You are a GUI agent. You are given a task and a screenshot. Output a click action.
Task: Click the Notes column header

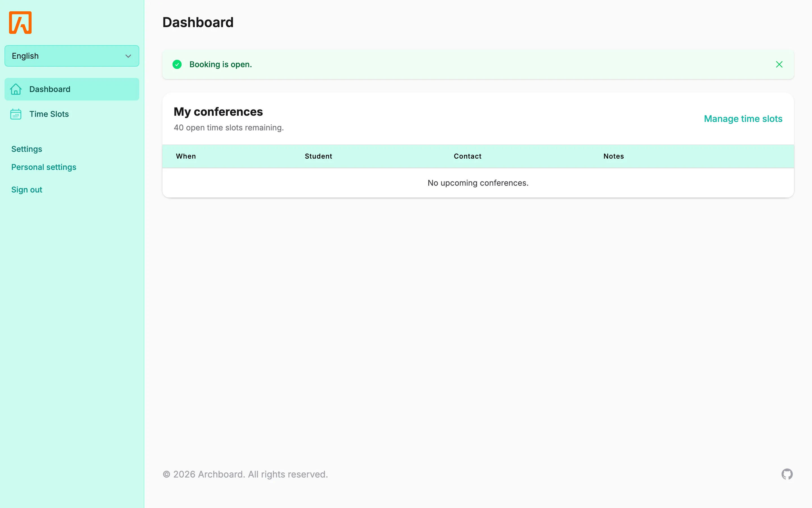pos(613,156)
